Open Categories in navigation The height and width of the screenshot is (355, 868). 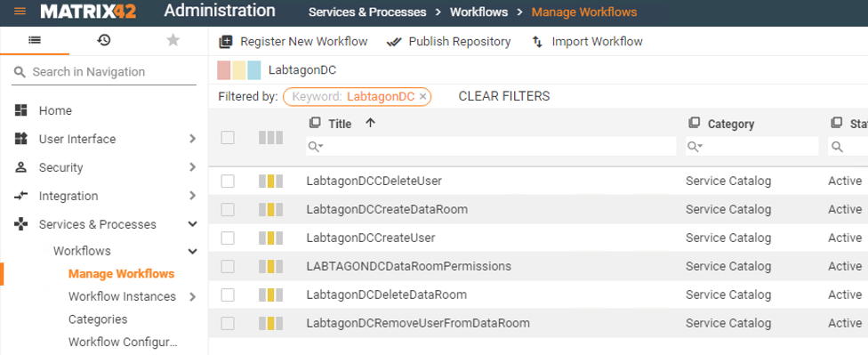(x=98, y=319)
